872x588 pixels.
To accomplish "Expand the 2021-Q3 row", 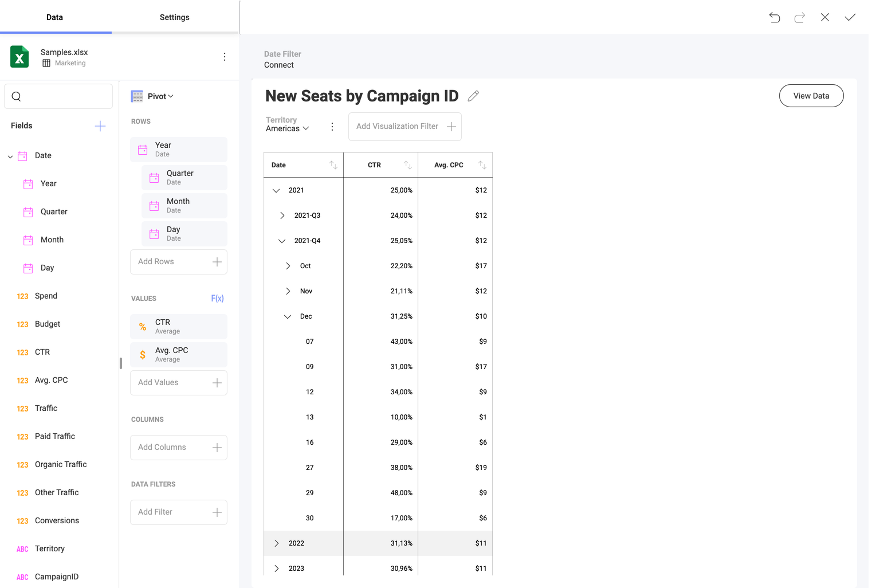I will click(282, 215).
